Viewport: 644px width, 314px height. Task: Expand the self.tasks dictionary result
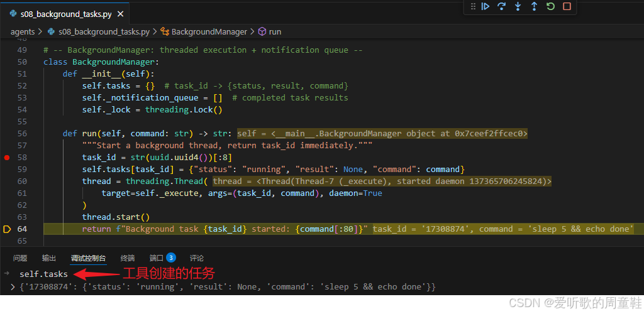pyautogui.click(x=13, y=286)
